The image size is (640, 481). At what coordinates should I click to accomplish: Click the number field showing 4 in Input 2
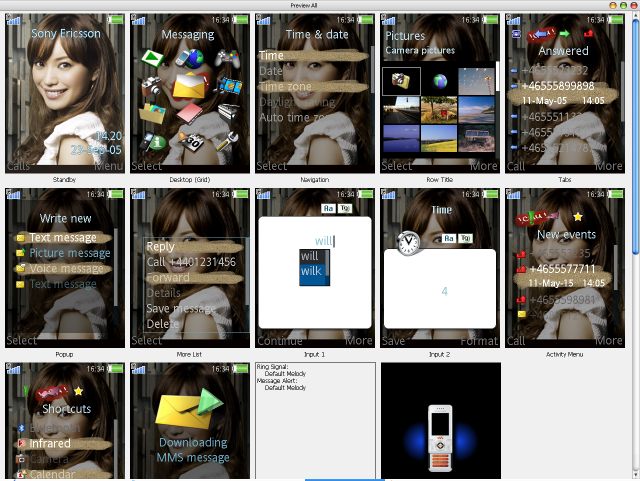click(x=440, y=289)
